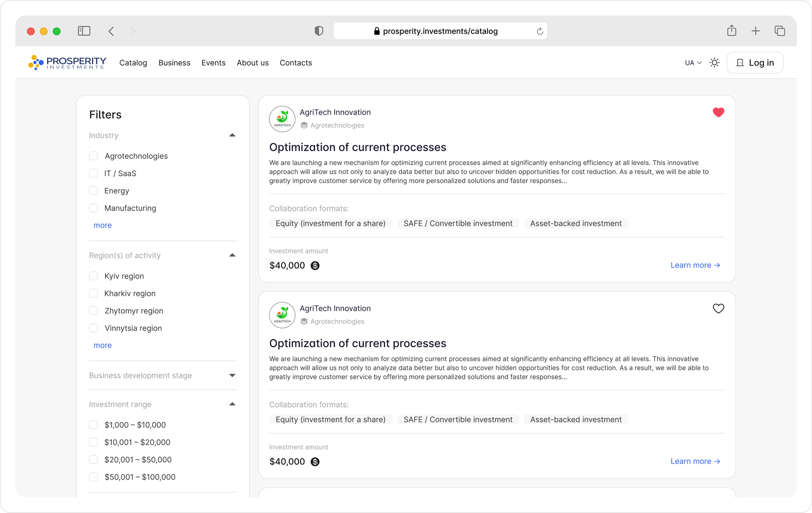
Task: Enable the Energy industry checkbox
Action: [93, 191]
